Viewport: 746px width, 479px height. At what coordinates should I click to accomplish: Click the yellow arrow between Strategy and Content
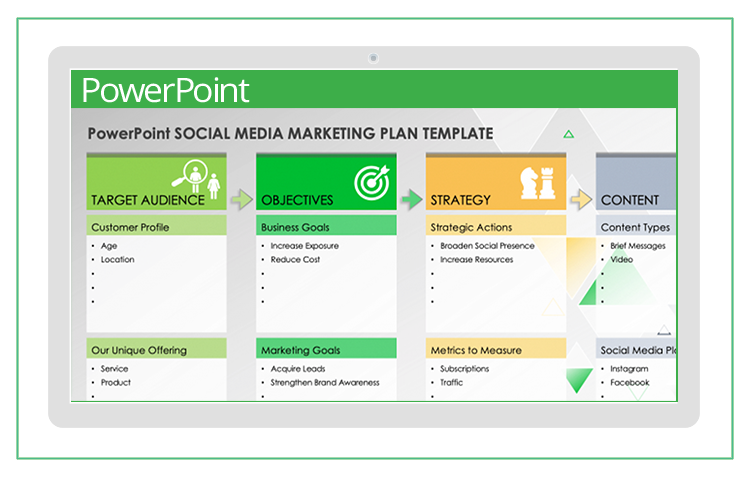581,199
